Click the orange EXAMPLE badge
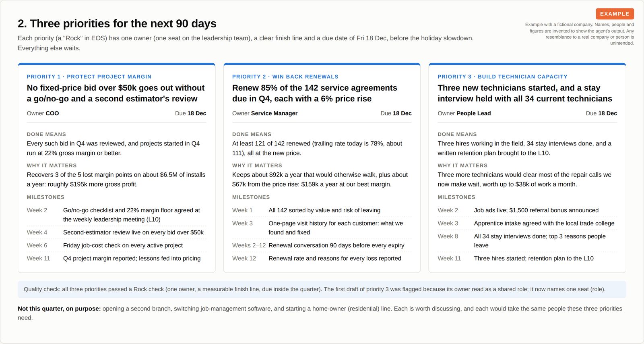644x344 pixels. coord(615,14)
